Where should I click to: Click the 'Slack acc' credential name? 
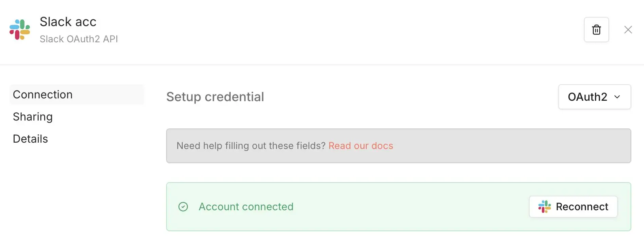68,22
